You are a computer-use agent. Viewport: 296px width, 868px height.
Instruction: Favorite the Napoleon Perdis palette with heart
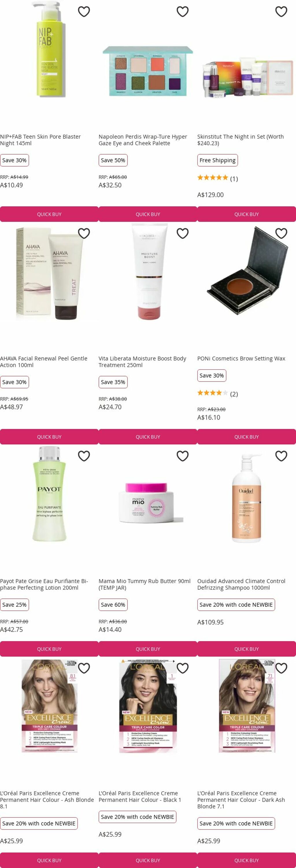tap(182, 12)
